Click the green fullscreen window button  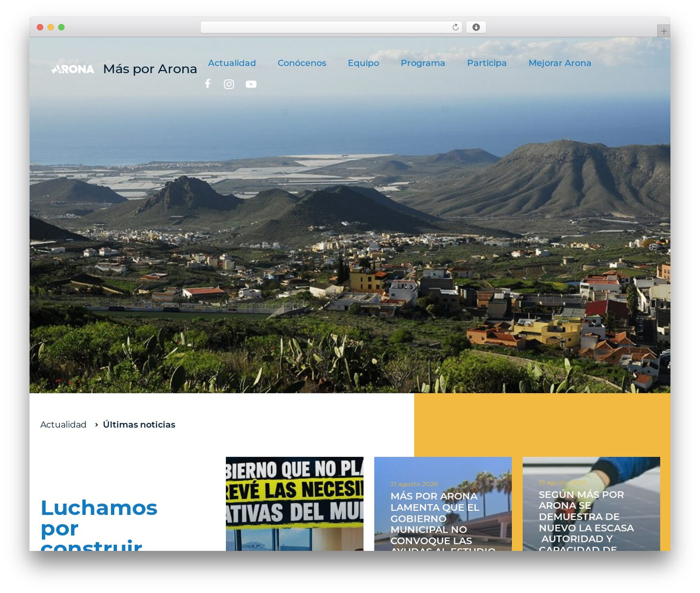click(61, 27)
